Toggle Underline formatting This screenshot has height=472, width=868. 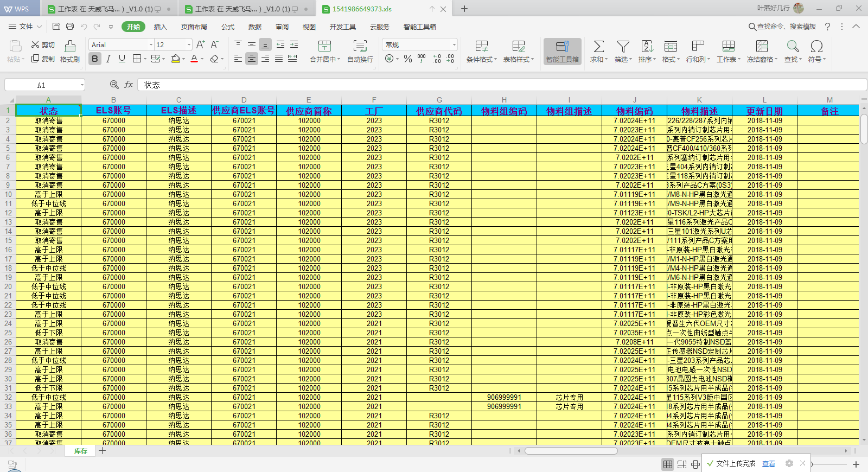pyautogui.click(x=122, y=59)
